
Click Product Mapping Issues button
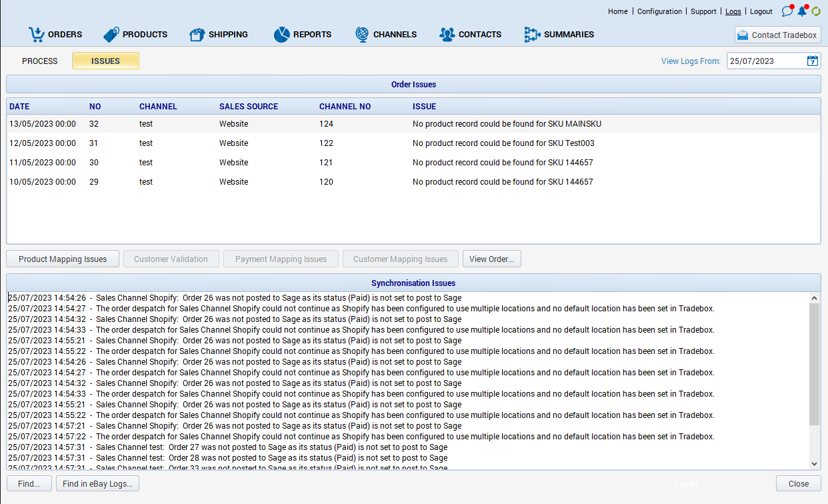click(63, 259)
